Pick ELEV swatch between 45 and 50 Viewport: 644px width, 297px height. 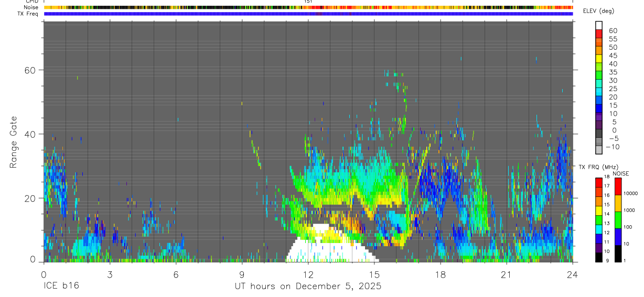coord(599,50)
